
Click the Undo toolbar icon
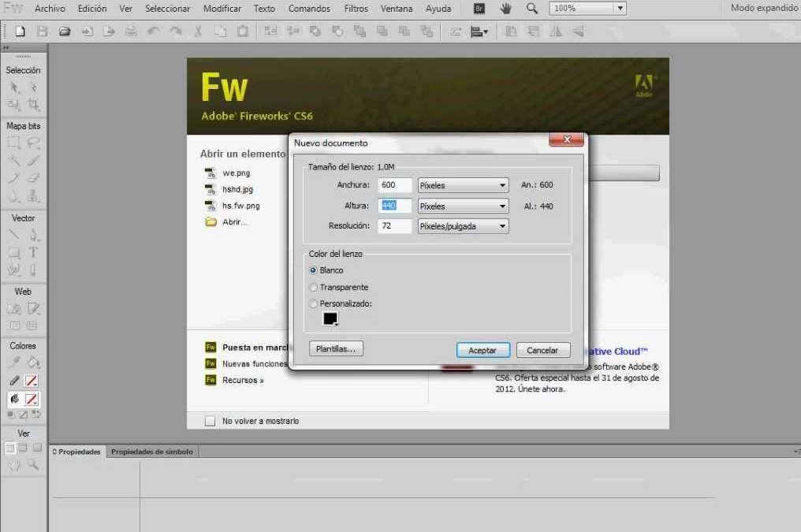click(153, 32)
